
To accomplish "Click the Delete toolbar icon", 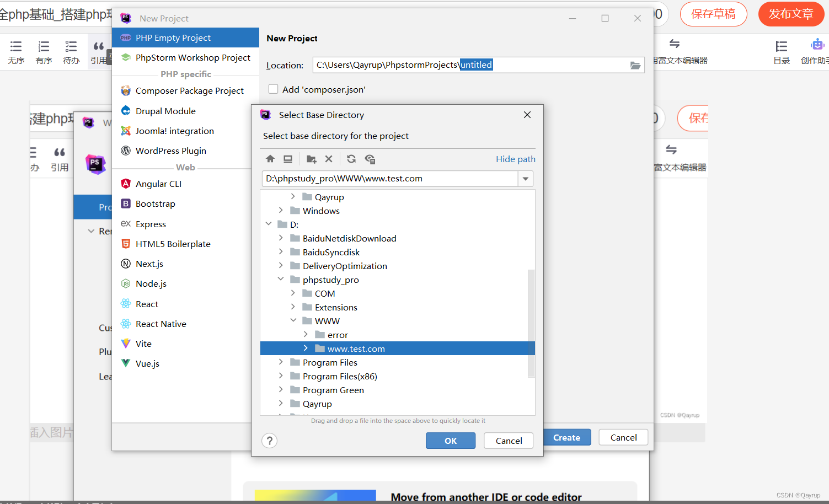I will pyautogui.click(x=329, y=159).
